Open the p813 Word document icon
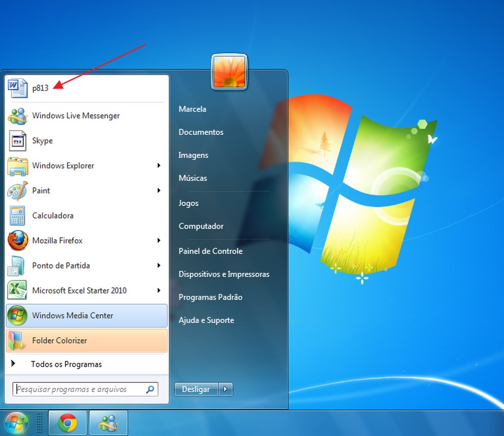 [17, 88]
